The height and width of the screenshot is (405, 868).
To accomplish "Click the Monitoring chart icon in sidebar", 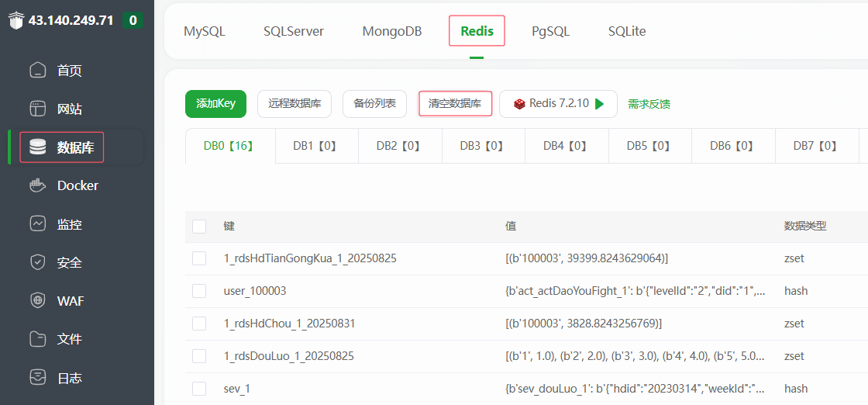I will coord(37,224).
